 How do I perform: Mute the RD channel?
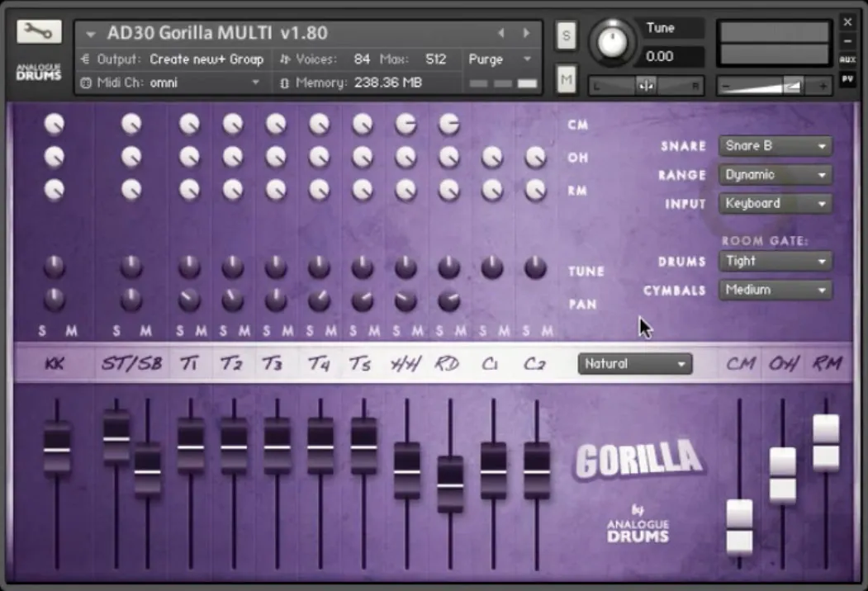click(461, 331)
